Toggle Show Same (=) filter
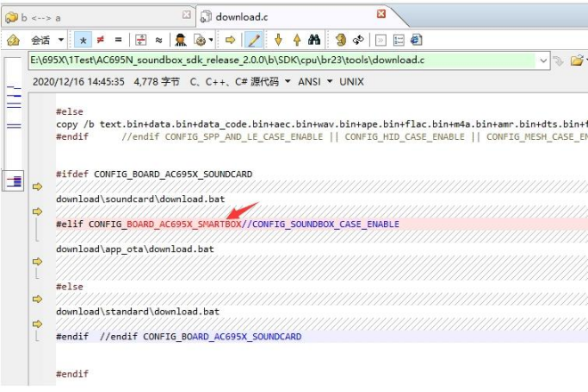The image size is (588, 392). point(118,39)
